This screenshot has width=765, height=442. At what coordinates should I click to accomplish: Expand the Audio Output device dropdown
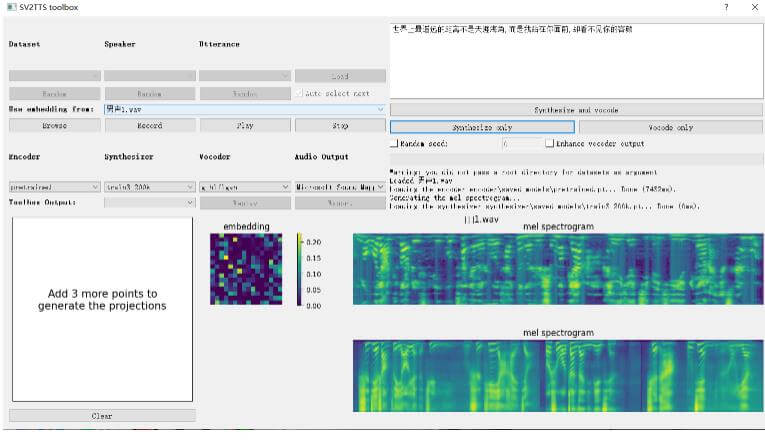pos(339,187)
